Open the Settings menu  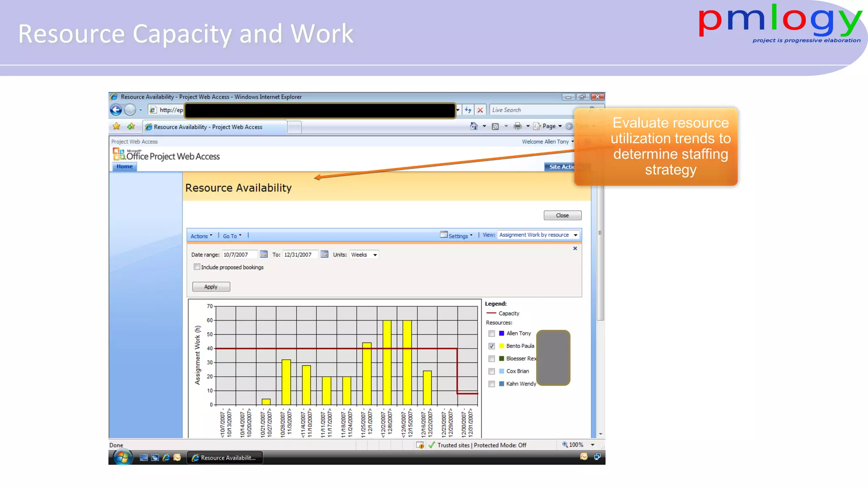pos(456,236)
